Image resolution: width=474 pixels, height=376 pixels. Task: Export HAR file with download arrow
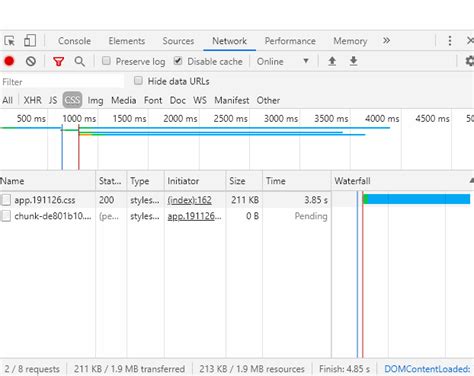(353, 61)
